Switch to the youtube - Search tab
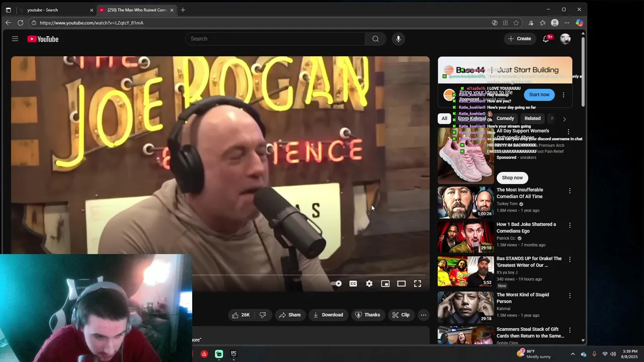The width and height of the screenshot is (644, 362). 55,10
